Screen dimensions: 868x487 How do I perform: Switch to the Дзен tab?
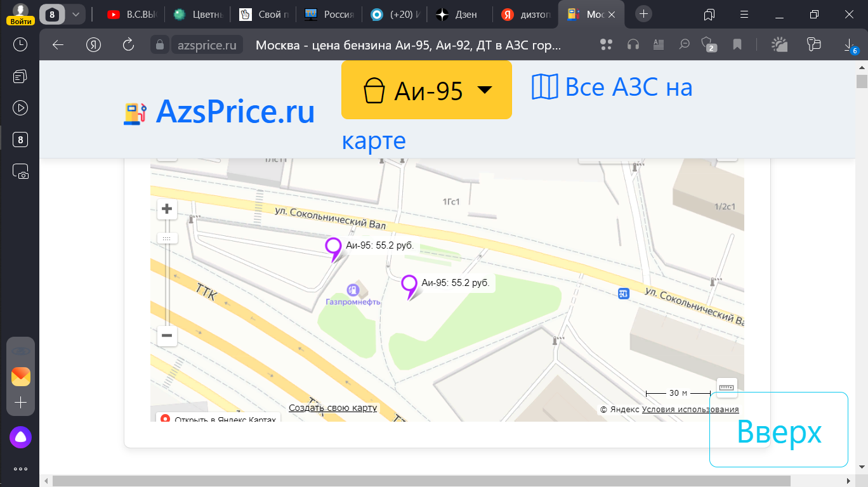pos(460,14)
